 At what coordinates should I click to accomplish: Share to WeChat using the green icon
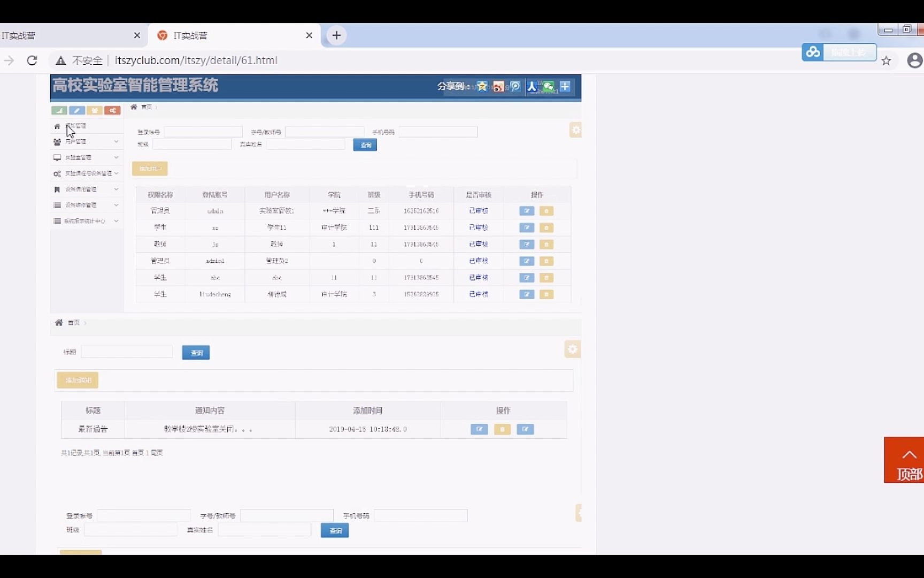pyautogui.click(x=548, y=86)
